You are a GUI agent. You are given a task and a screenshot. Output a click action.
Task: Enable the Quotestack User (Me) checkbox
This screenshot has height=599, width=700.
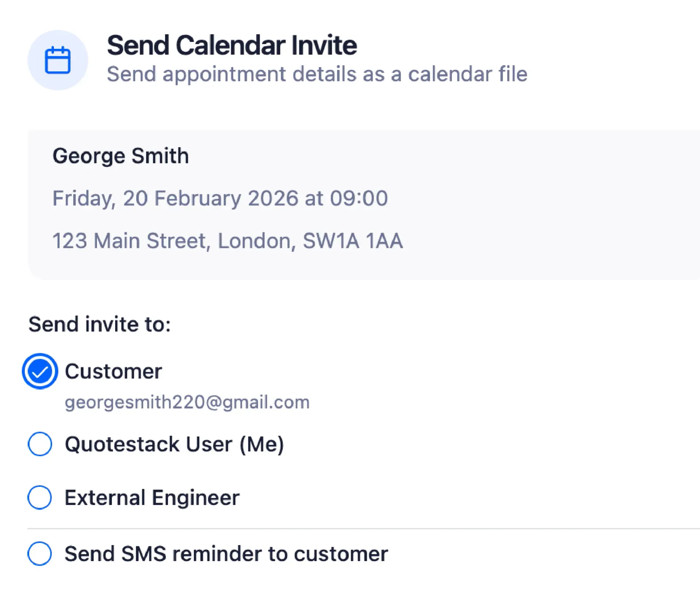[40, 444]
